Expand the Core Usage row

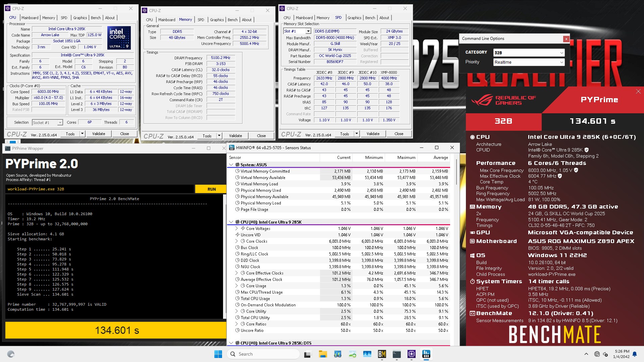click(x=236, y=286)
